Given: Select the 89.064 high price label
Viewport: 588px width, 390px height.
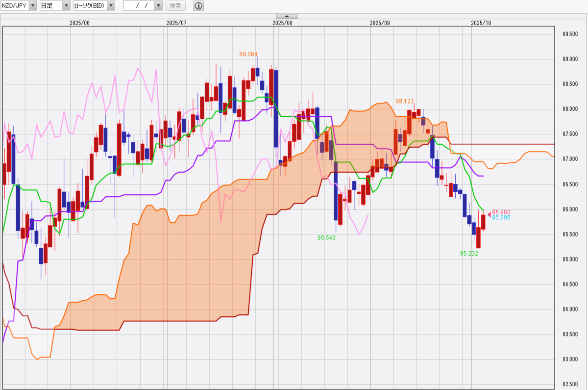Looking at the screenshot, I should point(248,54).
